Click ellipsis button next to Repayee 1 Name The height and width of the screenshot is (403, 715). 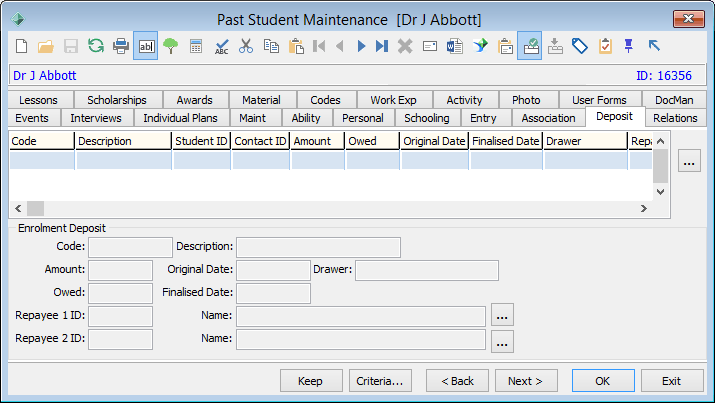point(502,315)
